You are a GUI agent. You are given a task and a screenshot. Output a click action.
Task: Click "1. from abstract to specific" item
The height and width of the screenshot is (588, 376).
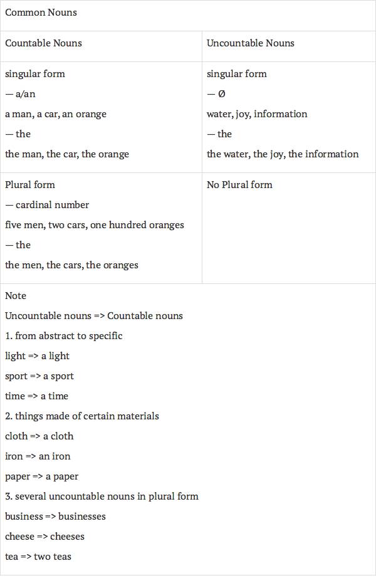click(x=64, y=336)
